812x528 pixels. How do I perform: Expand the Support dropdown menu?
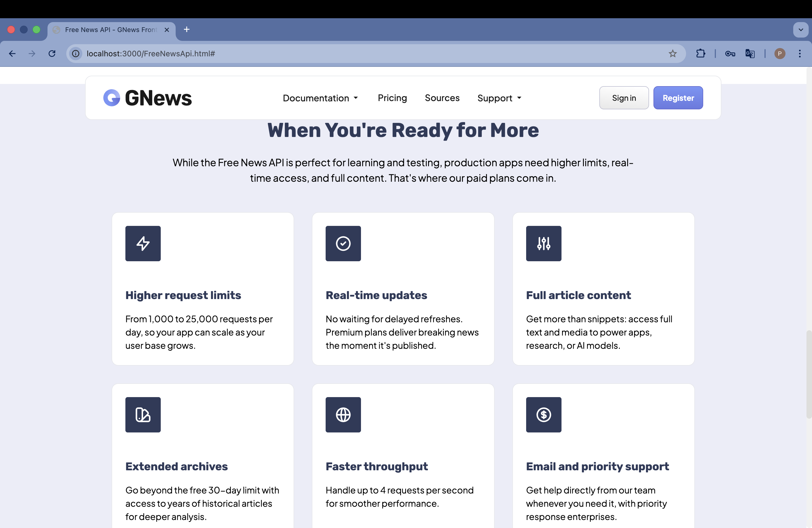click(x=499, y=98)
